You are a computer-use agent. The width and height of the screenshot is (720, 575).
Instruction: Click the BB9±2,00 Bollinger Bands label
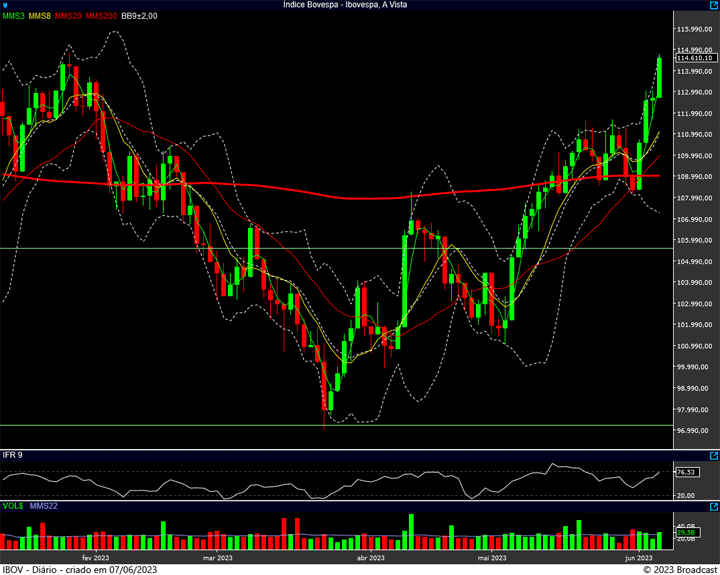coord(139,16)
